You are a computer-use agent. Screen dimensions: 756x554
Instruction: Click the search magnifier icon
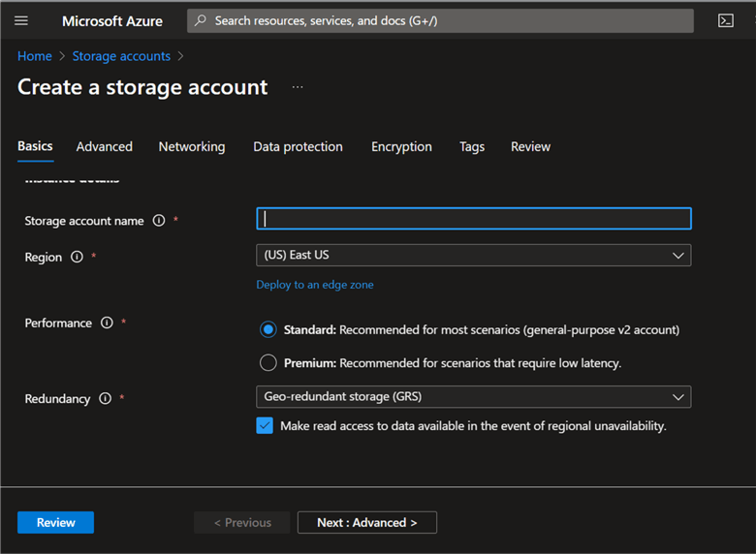point(200,20)
